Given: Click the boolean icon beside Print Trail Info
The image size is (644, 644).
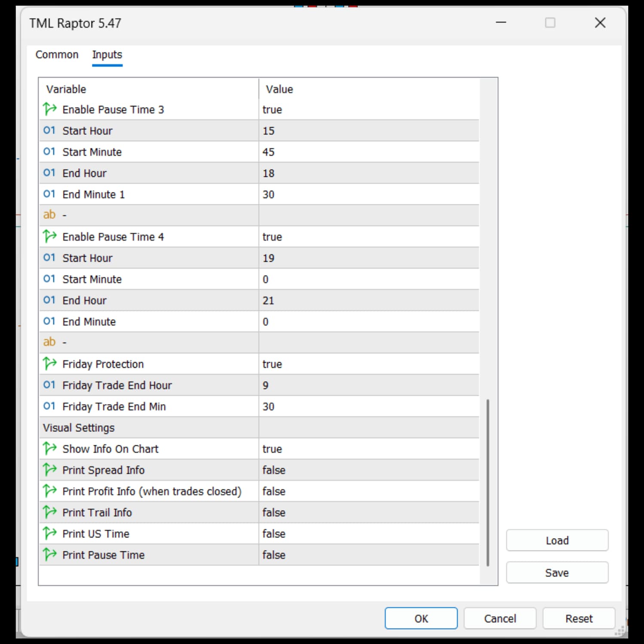Looking at the screenshot, I should pos(50,512).
